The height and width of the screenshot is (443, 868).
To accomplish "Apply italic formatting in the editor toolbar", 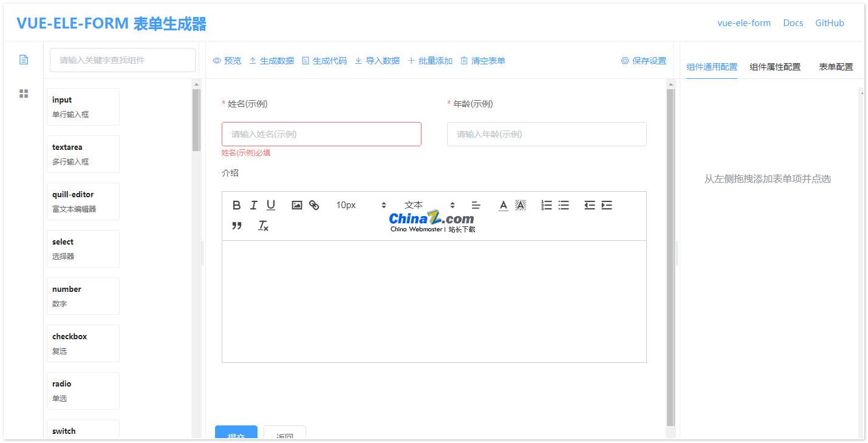I will [253, 205].
